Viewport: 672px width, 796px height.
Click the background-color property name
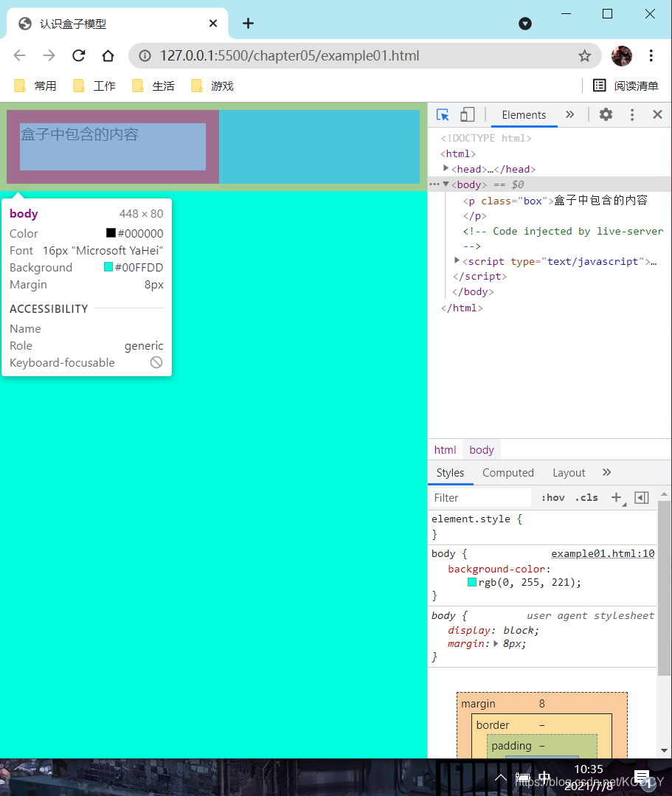click(x=496, y=569)
